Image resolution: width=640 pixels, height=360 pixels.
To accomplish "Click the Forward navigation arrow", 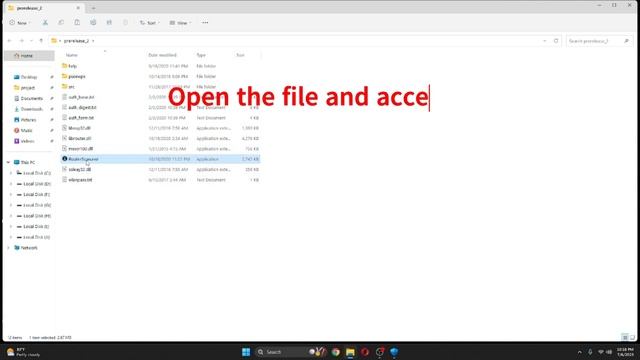I will [x=21, y=41].
